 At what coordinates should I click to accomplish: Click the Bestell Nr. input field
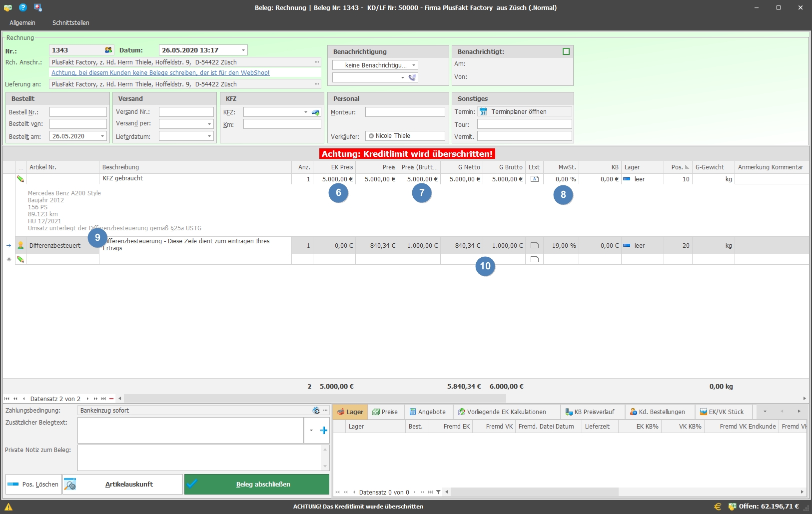point(78,112)
